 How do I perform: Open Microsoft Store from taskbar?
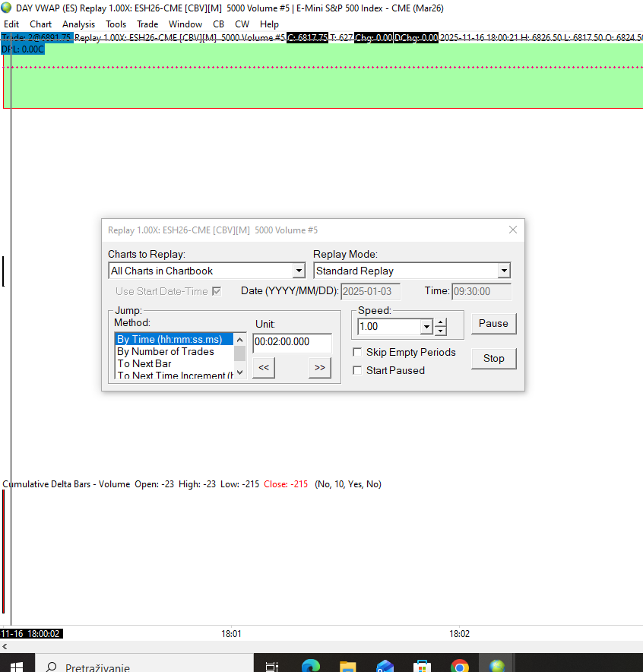[x=422, y=666]
